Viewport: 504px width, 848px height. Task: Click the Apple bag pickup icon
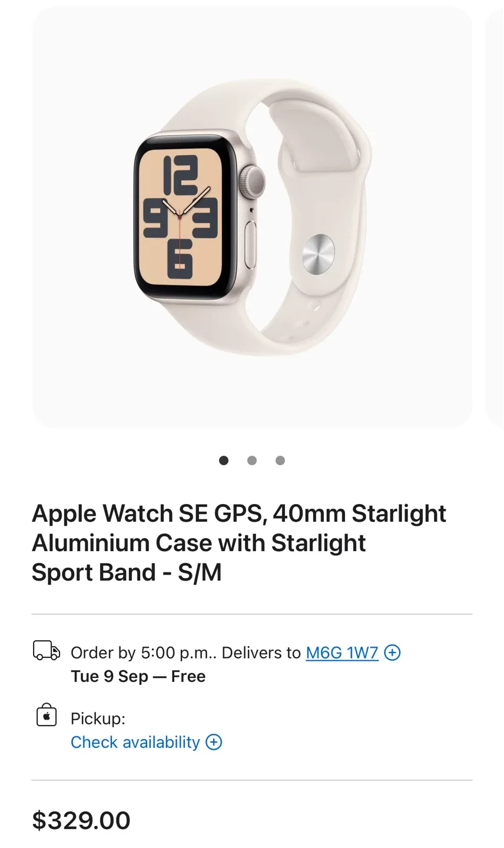coord(47,715)
